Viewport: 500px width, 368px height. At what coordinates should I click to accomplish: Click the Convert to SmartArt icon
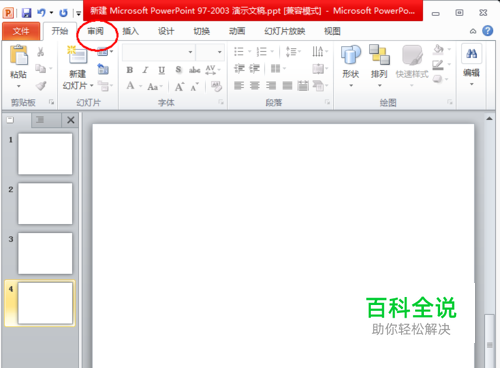[318, 86]
